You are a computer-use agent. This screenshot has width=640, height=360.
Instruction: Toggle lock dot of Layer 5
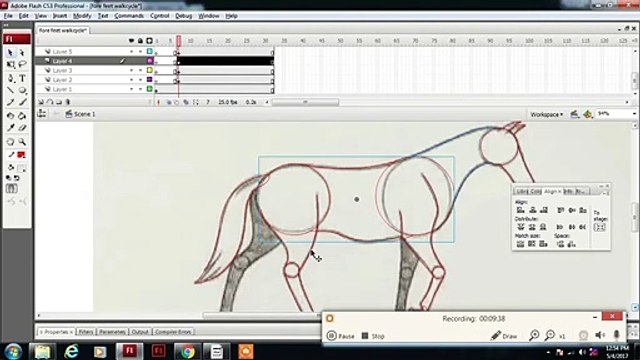[x=140, y=51]
